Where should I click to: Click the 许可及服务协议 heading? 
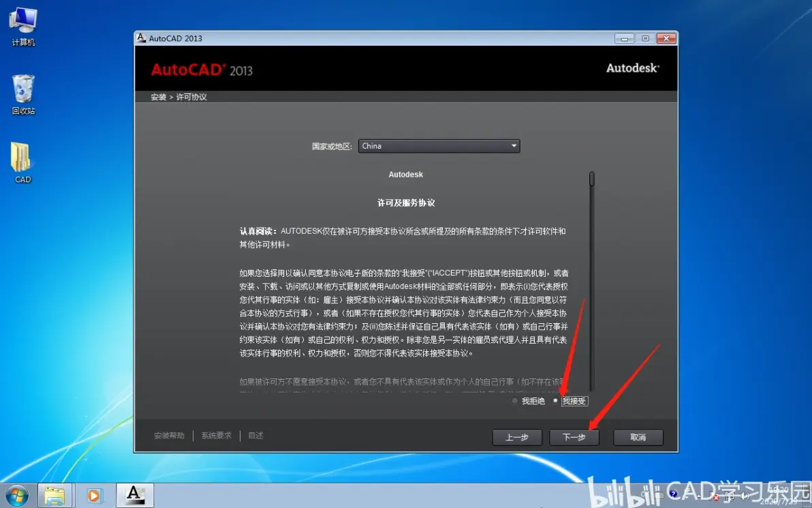(406, 203)
